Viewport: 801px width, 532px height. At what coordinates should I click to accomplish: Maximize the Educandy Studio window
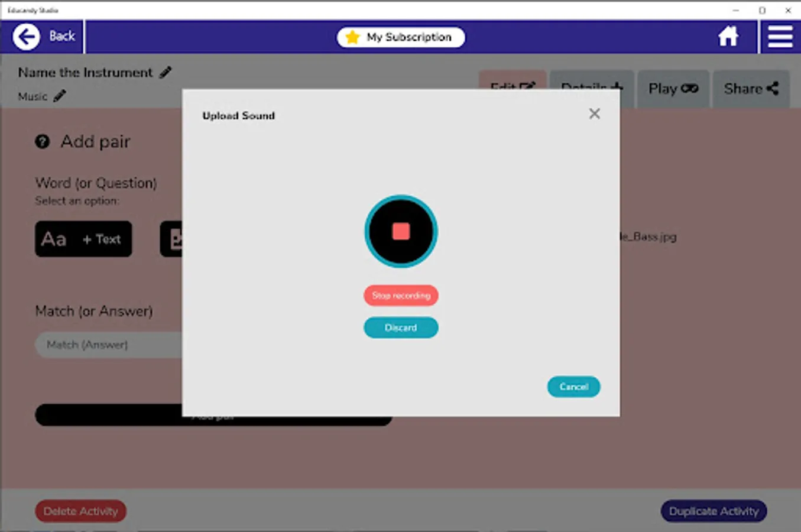point(762,10)
